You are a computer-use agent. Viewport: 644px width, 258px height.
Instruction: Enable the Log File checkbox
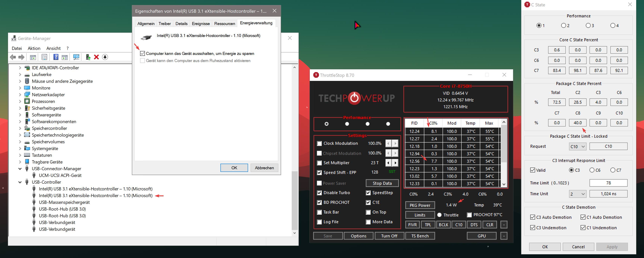319,222
